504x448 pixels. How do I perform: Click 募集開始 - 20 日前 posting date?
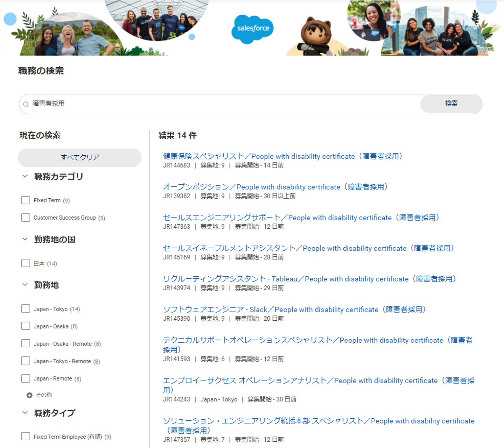tap(259, 319)
